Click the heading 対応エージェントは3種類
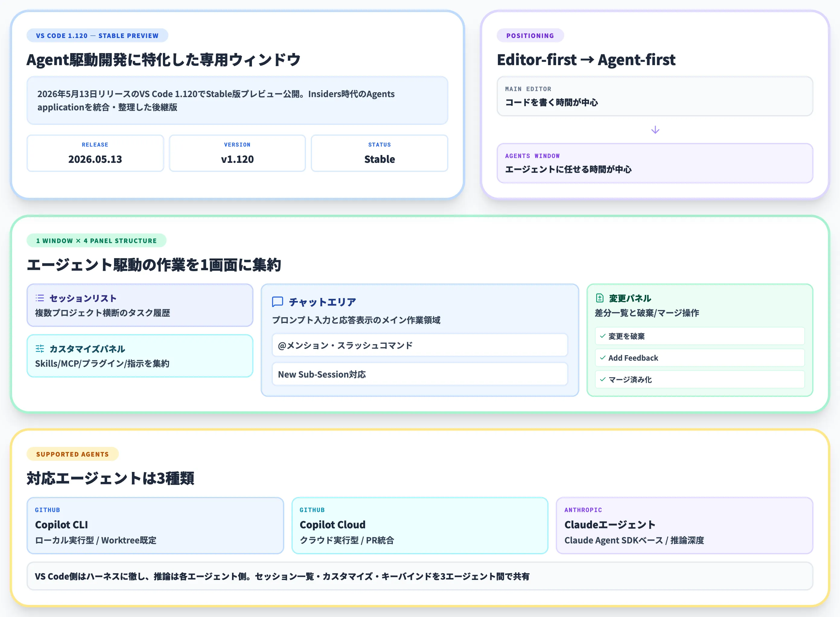Screen dimensions: 840x617 (x=110, y=478)
